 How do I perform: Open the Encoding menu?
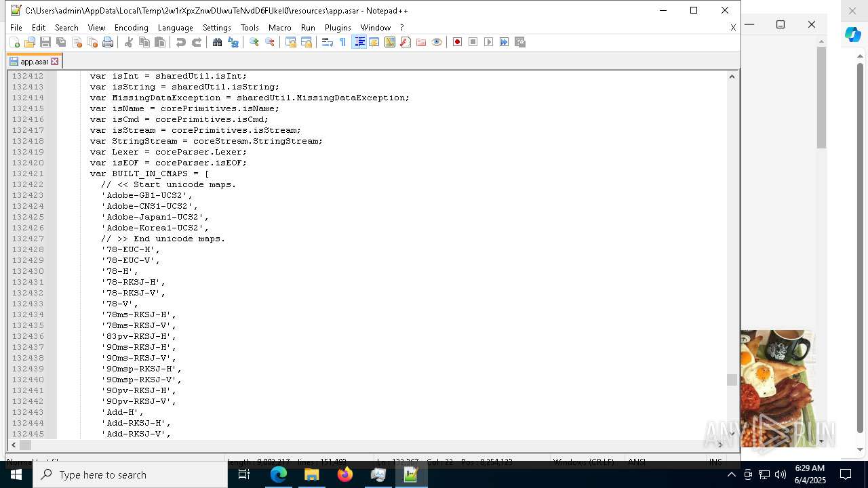click(131, 28)
